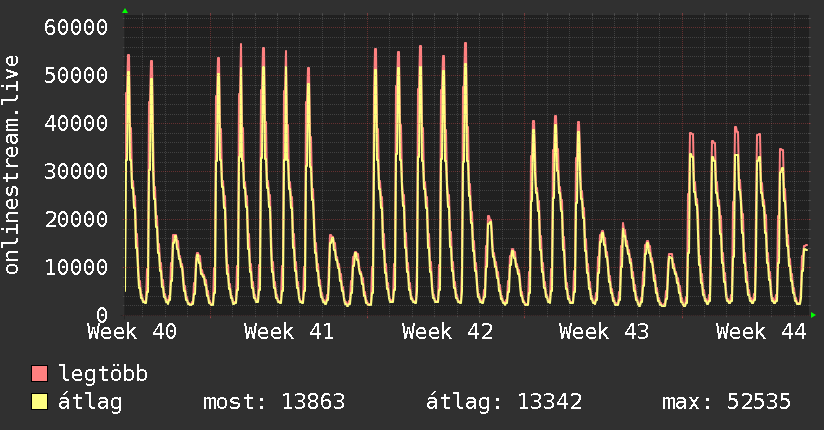Click the green arrow at x-axis end

tap(813, 315)
